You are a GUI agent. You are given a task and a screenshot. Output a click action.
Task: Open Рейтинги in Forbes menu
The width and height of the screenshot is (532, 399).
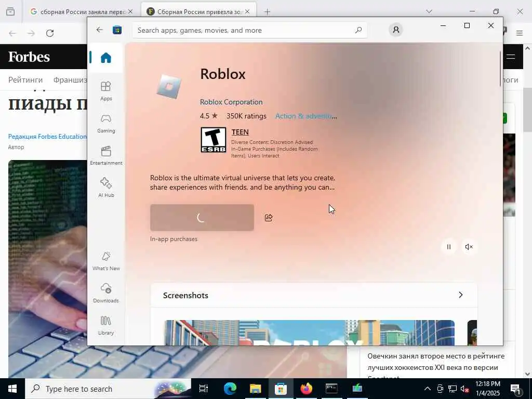click(25, 79)
